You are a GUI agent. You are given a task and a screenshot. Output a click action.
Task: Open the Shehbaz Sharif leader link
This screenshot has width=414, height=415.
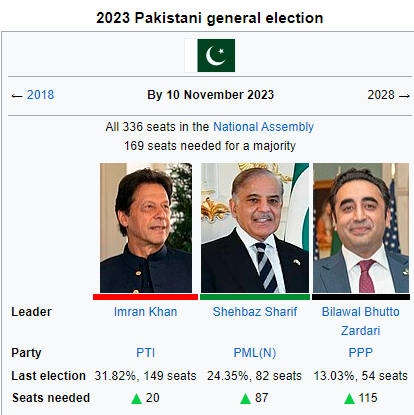[255, 312]
